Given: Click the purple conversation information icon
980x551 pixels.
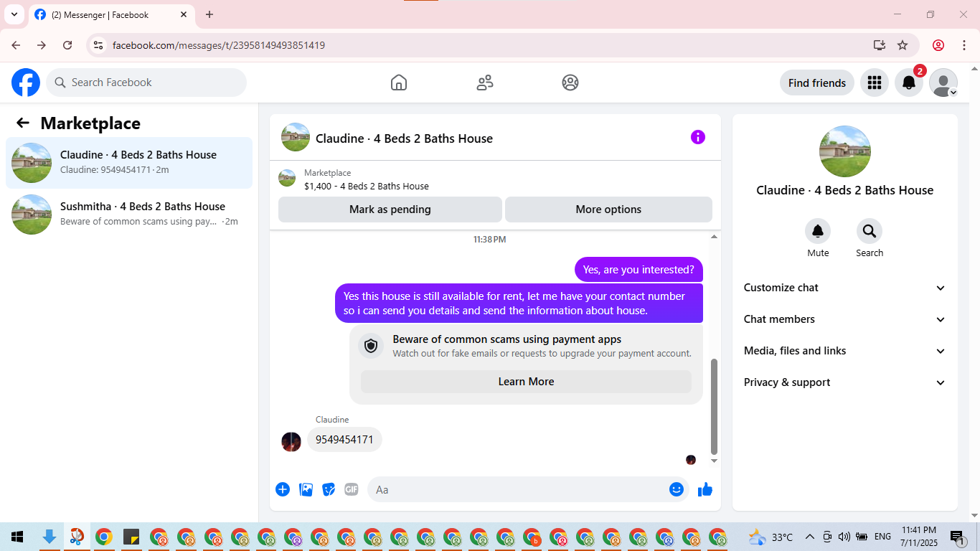Looking at the screenshot, I should coord(698,137).
